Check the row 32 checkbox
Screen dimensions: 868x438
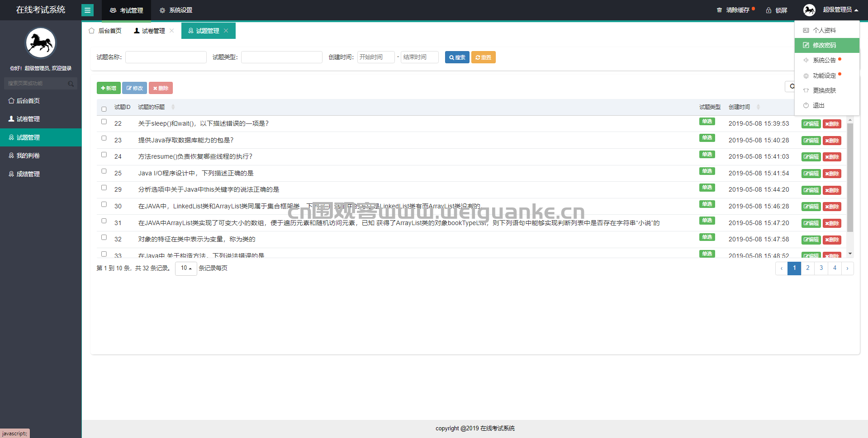[x=104, y=237]
